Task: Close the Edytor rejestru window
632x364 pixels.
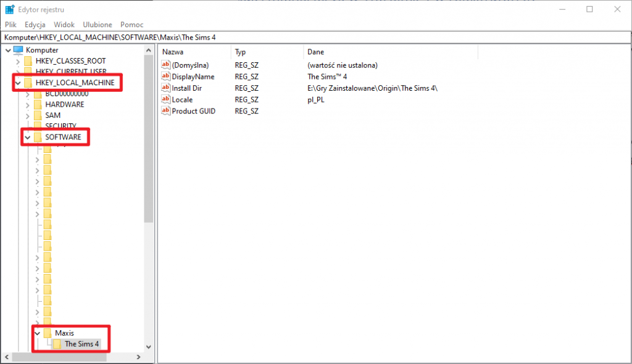Action: [617, 9]
